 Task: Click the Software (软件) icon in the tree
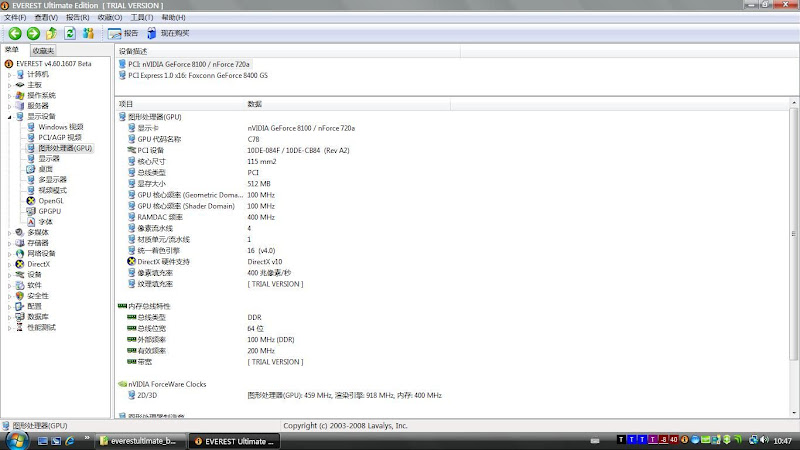point(19,285)
